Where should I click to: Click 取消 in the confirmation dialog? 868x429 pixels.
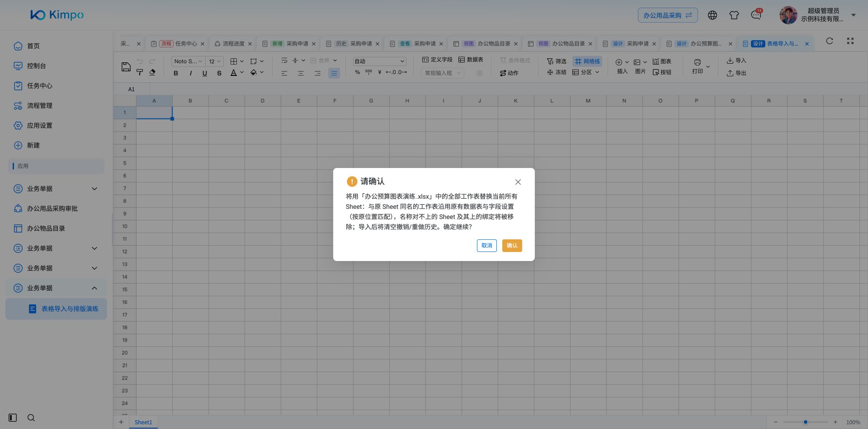click(x=486, y=246)
